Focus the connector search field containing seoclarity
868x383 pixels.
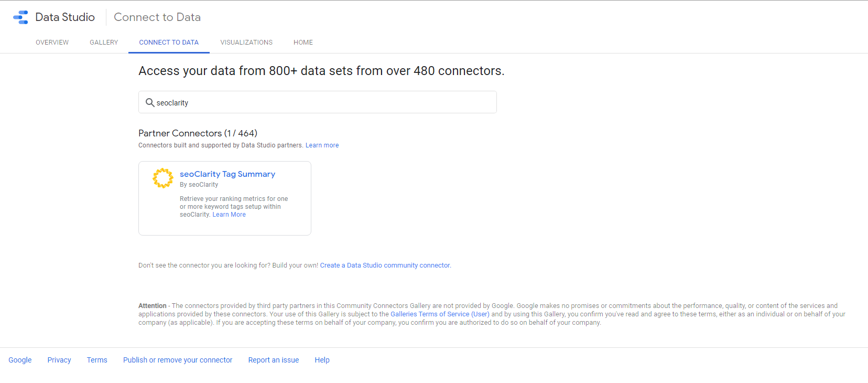(325, 103)
